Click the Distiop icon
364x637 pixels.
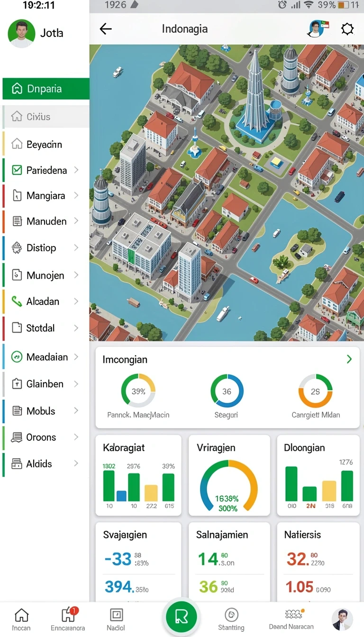17,248
